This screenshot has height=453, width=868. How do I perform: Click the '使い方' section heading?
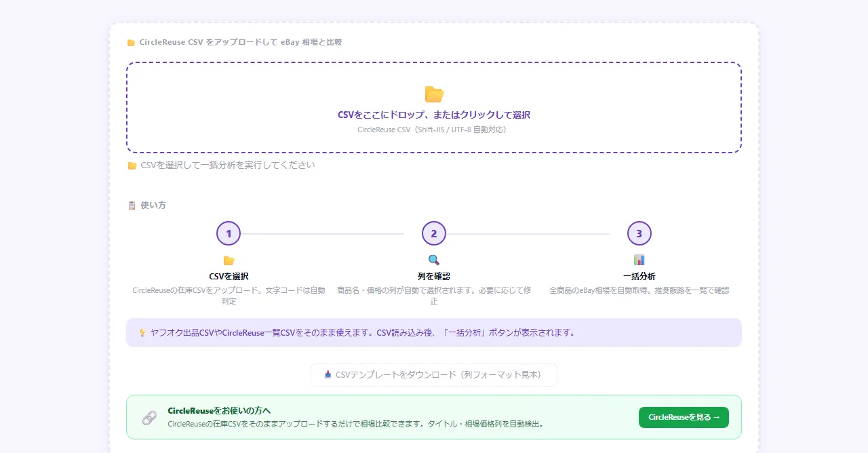point(153,205)
